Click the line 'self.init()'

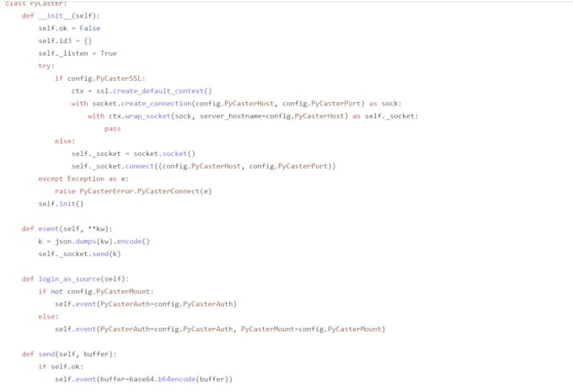[61, 204]
